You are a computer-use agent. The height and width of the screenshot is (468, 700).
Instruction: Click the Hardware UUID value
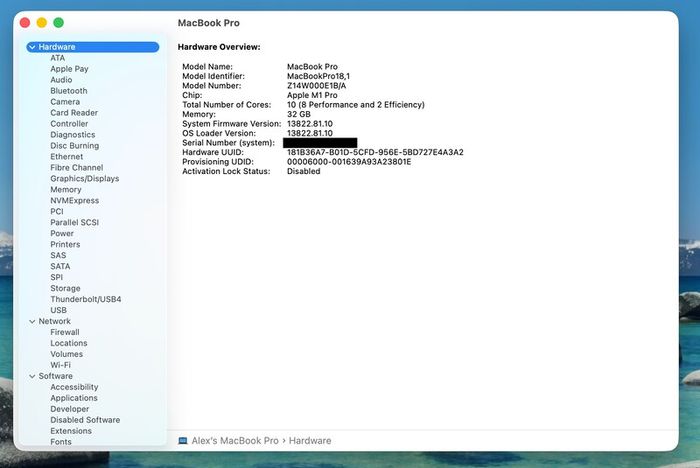point(375,152)
